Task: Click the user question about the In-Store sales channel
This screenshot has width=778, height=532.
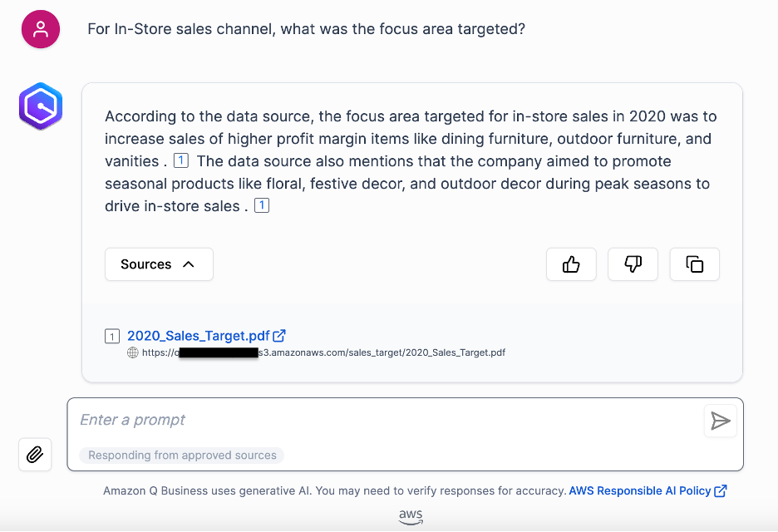Action: 306,29
